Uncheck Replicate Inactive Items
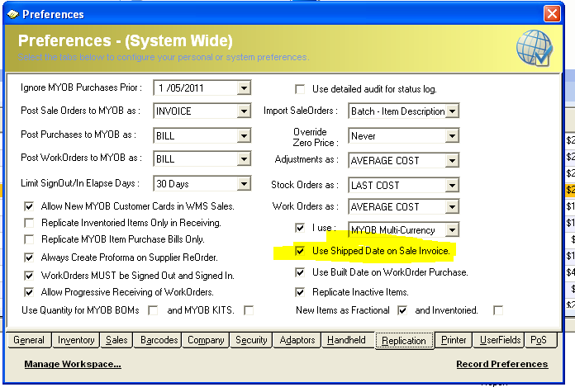Image resolution: width=575 pixels, height=392 pixels. tap(301, 291)
